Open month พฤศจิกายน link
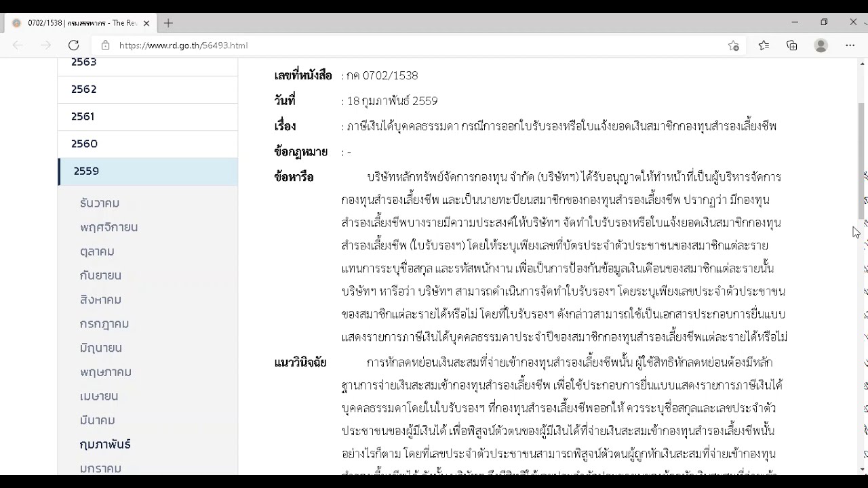 (108, 228)
